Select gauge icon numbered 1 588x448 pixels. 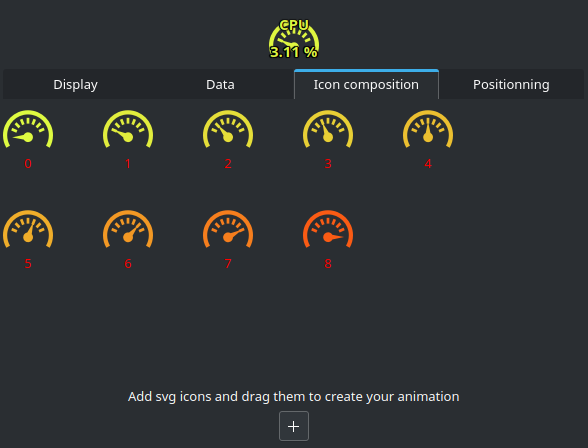pyautogui.click(x=128, y=129)
